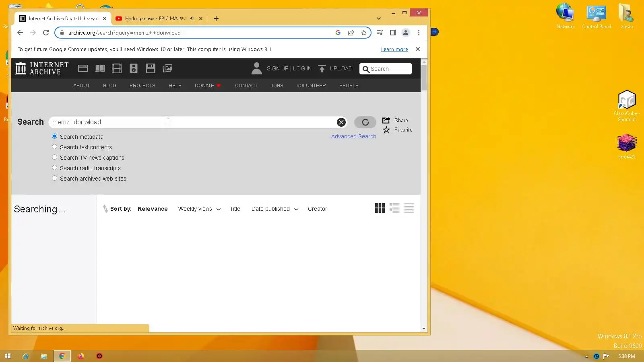Sort results by Title
Viewport: 644px width, 362px height.
point(235,209)
